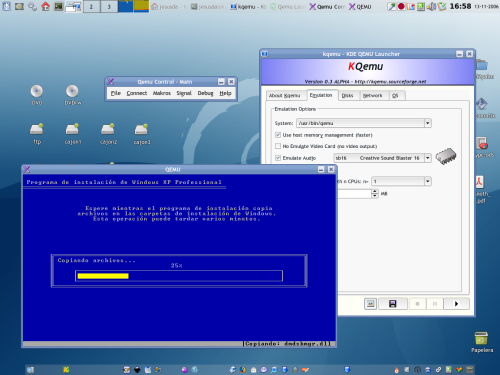Open File menu in Qemu Control
The height and width of the screenshot is (375, 500).
pos(116,93)
